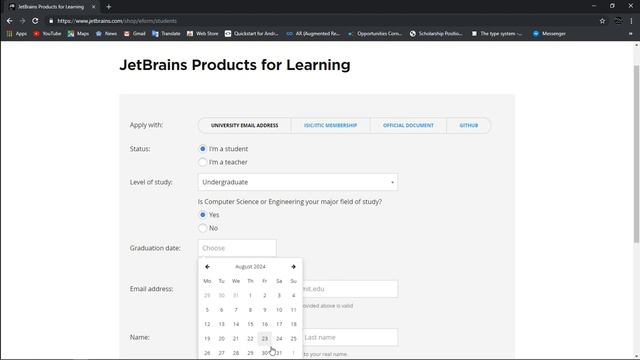Show more bookmarks with the overflow chevron

click(x=631, y=33)
